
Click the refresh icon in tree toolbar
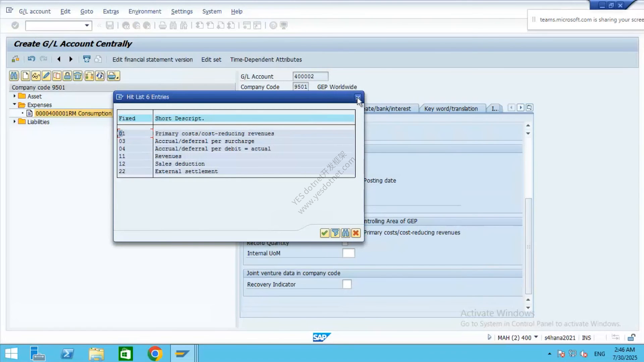point(100,76)
